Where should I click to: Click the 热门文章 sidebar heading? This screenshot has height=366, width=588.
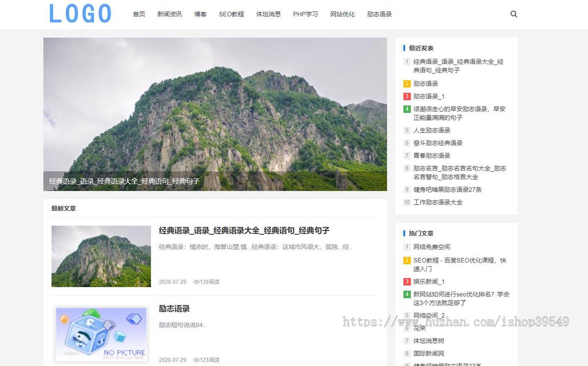click(421, 233)
